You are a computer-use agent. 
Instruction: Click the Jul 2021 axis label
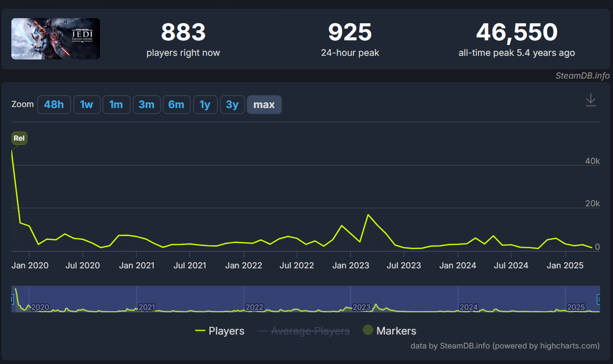click(189, 266)
